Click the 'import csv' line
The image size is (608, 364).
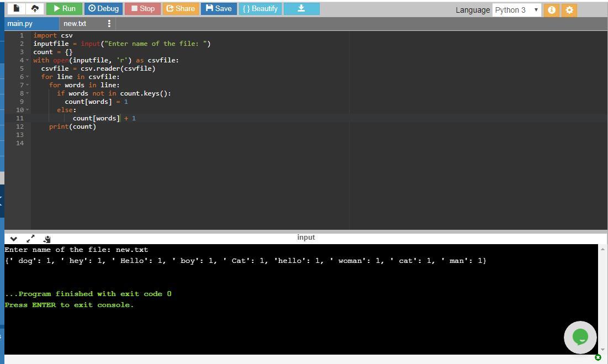pos(52,35)
